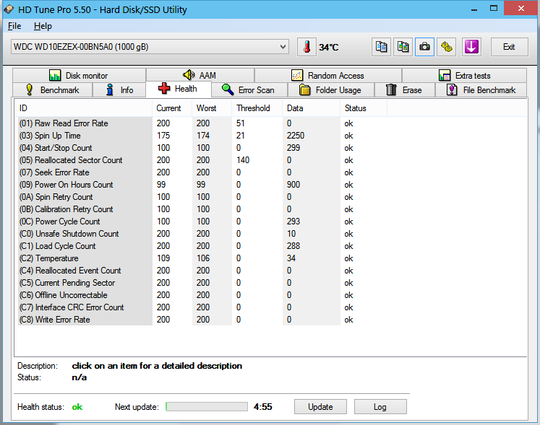Select the (09) Power On Hours Count row
Viewport: 540px width, 425px height.
click(x=202, y=185)
